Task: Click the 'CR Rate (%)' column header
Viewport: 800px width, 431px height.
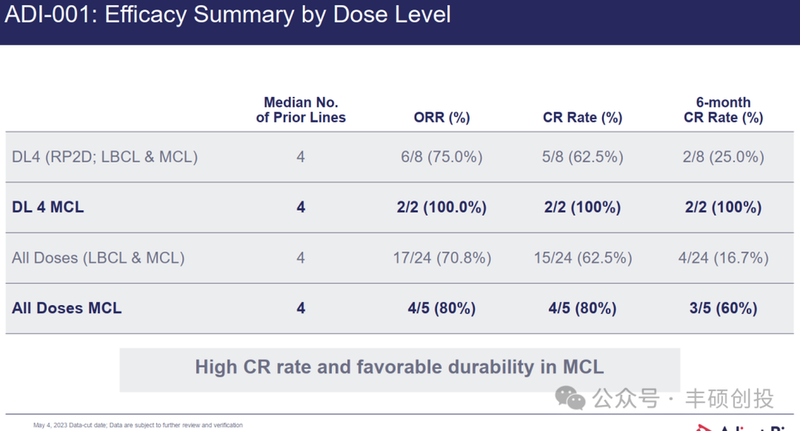Action: 581,117
